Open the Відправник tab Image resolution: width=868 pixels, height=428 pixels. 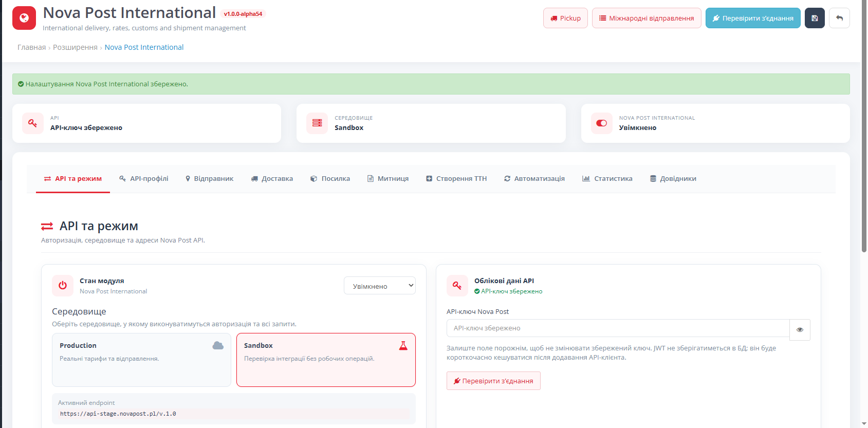tap(209, 179)
